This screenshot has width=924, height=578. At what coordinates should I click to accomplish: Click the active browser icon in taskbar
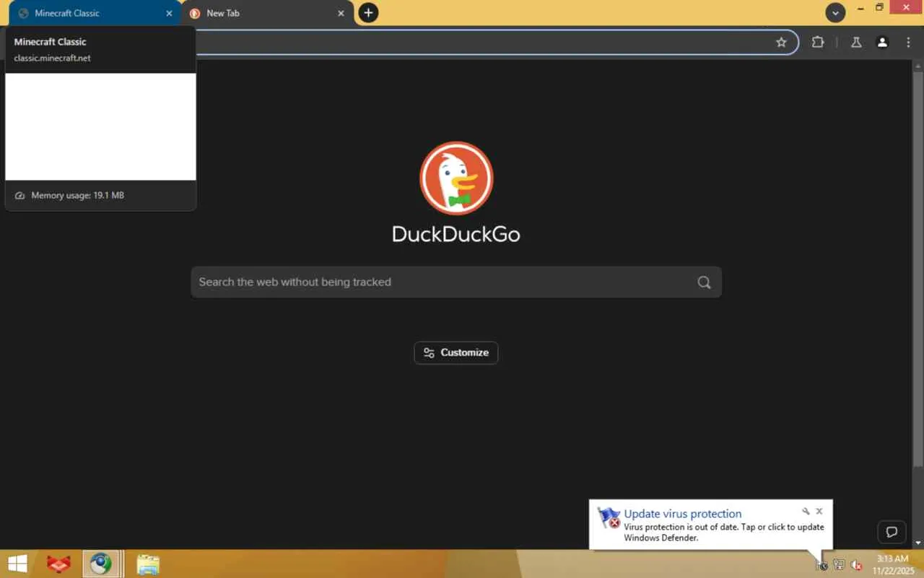pos(100,564)
